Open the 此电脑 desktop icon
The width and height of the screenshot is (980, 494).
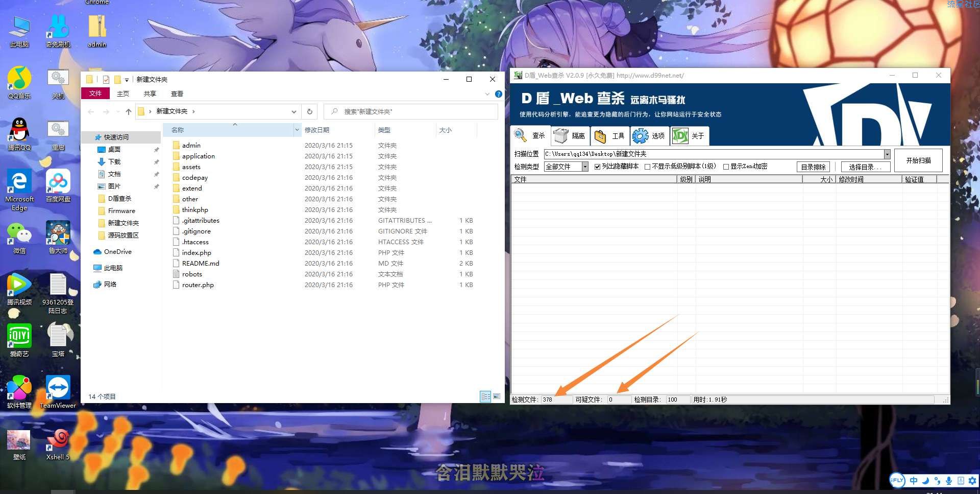pyautogui.click(x=19, y=31)
